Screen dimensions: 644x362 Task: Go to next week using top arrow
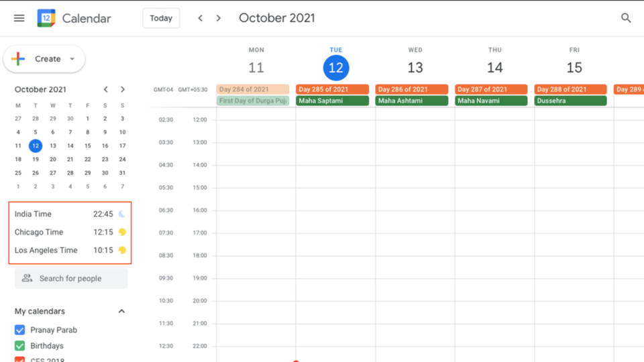tap(219, 18)
